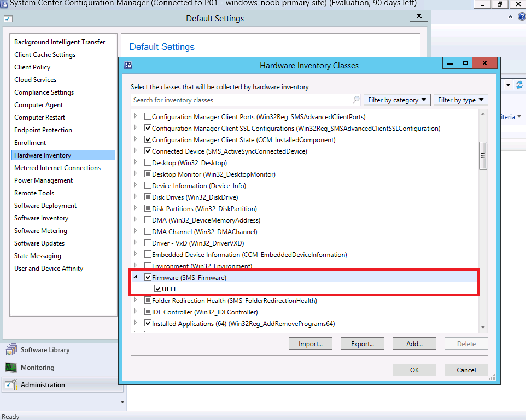
Task: Uncheck Configuration Manager Client SSL Configurations
Action: click(x=148, y=128)
